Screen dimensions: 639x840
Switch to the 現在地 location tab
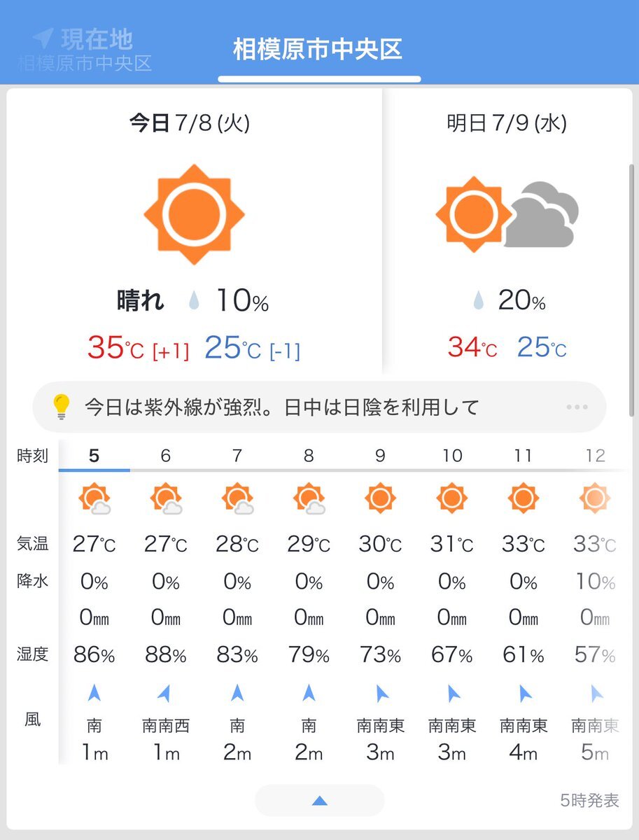point(84,50)
